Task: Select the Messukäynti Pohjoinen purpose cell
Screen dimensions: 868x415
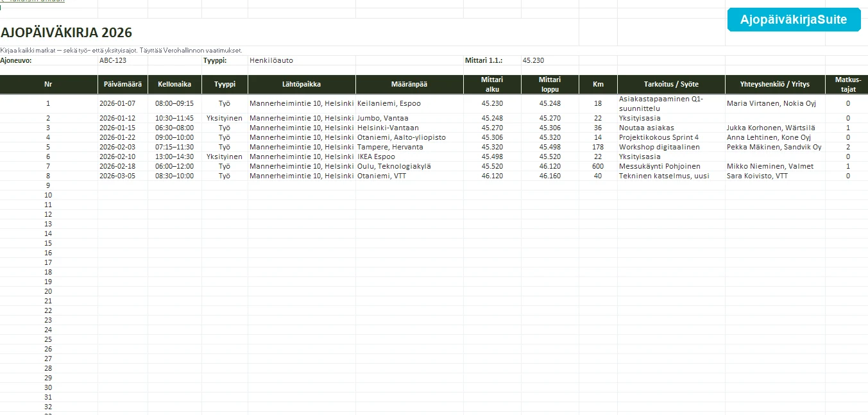Action: click(x=671, y=166)
